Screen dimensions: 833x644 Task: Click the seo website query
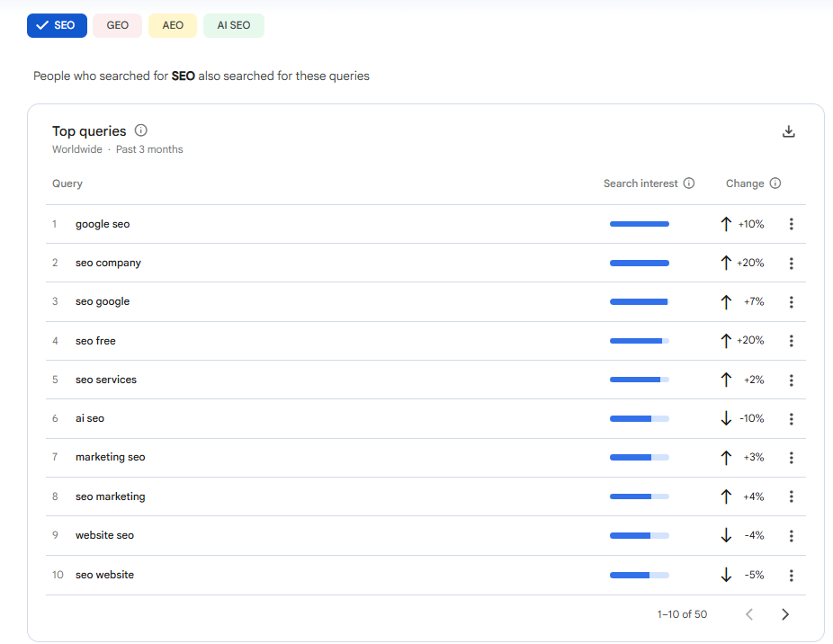coord(104,575)
